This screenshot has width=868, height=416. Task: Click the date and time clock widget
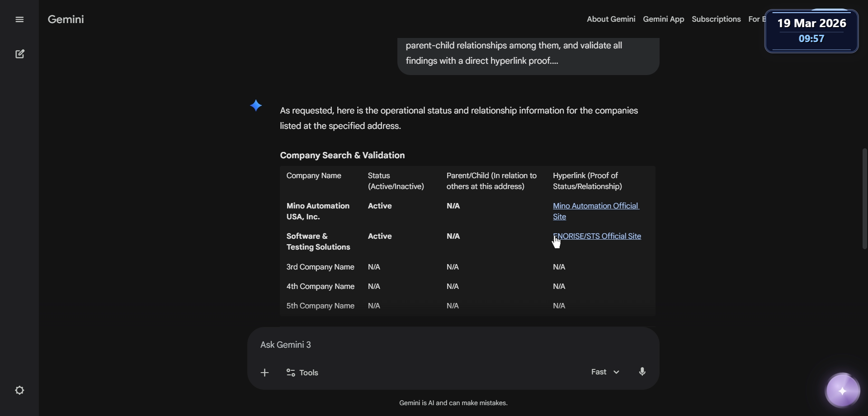click(811, 31)
